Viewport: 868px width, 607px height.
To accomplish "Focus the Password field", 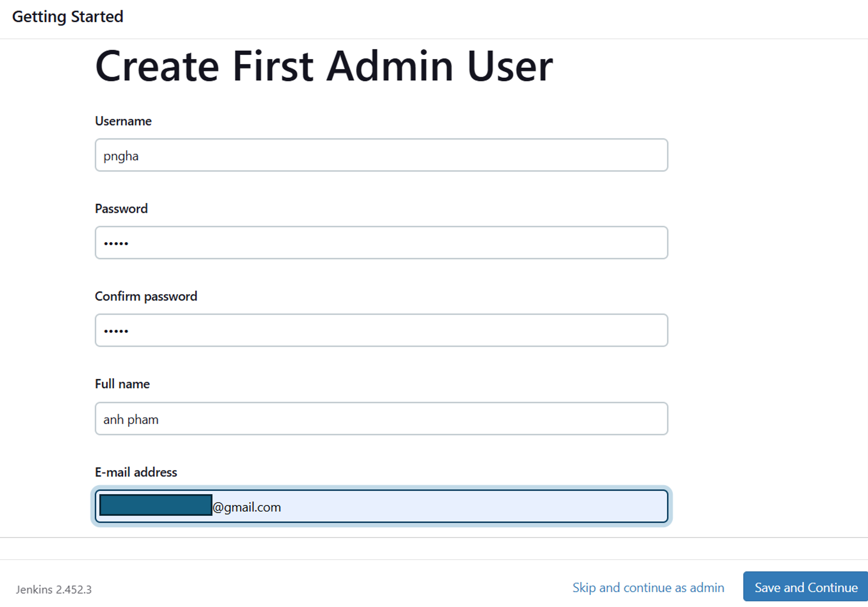I will [x=381, y=243].
